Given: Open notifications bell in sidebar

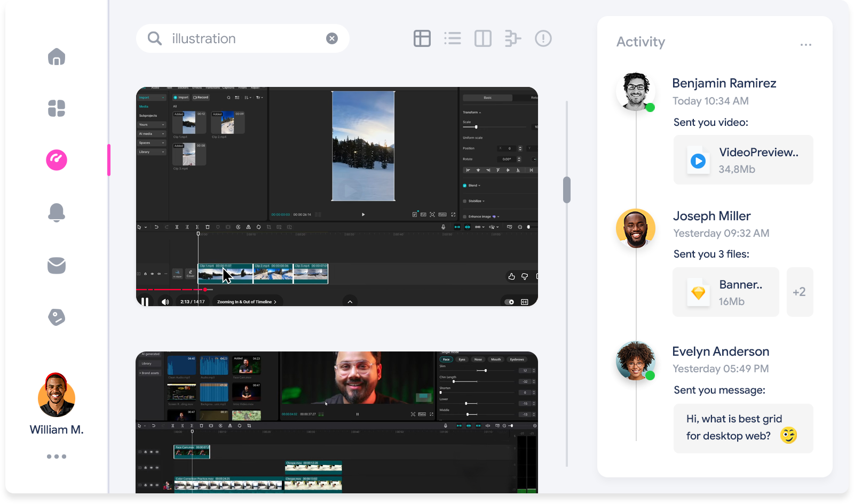Looking at the screenshot, I should tap(57, 212).
